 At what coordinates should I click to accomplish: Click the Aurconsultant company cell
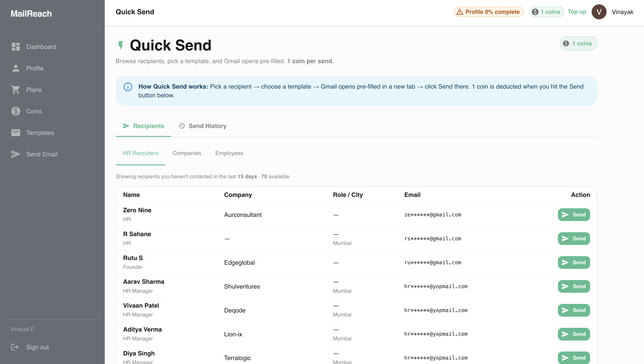[x=243, y=215]
